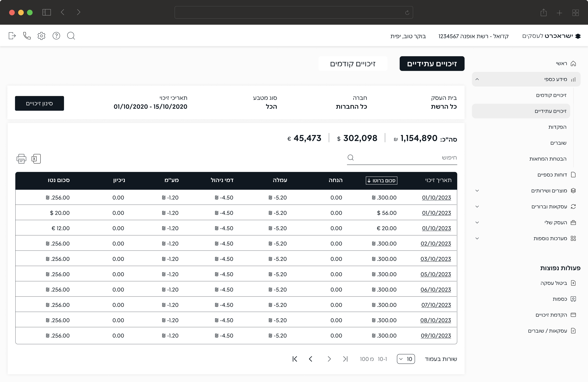588x382 pixels.
Task: Open the 09/10/2023 date link
Action: pyautogui.click(x=436, y=336)
